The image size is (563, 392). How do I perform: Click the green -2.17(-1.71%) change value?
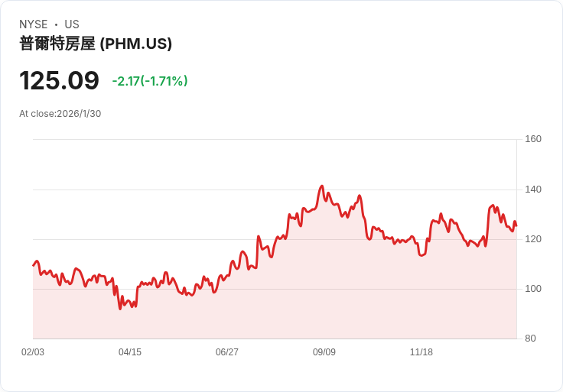click(x=150, y=81)
